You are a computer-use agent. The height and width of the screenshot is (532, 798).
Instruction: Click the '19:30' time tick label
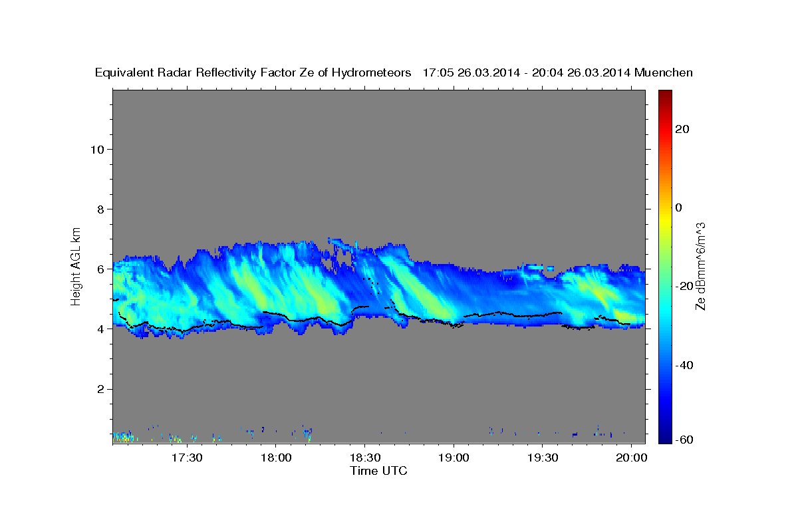pos(542,458)
